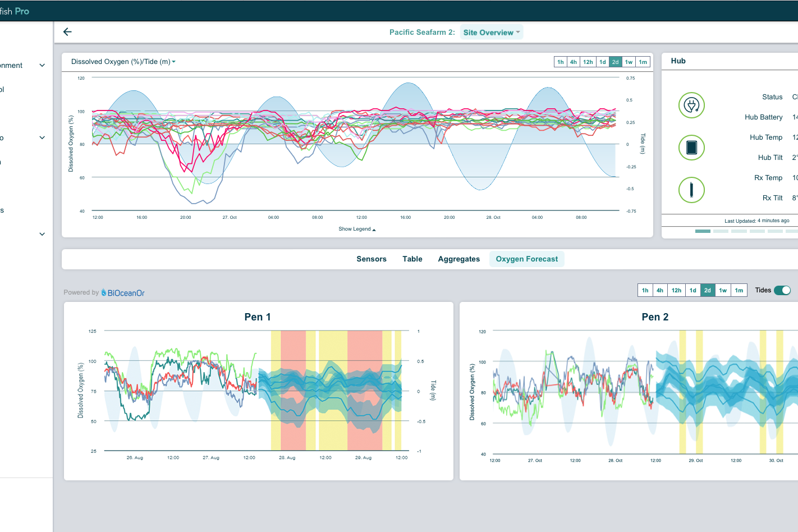Expand the top sidebar chevron section
Viewport: 798px width, 532px height.
pyautogui.click(x=42, y=66)
